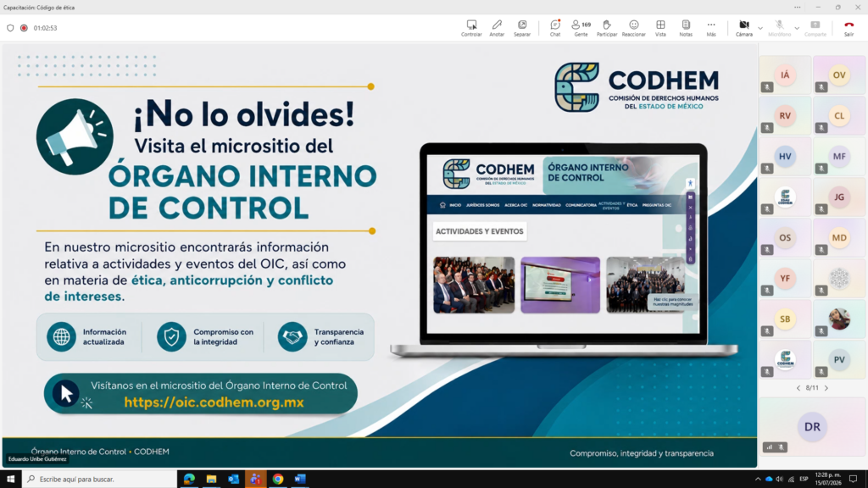Click the Comparte share screen button
This screenshot has height=488, width=868.
point(815,28)
